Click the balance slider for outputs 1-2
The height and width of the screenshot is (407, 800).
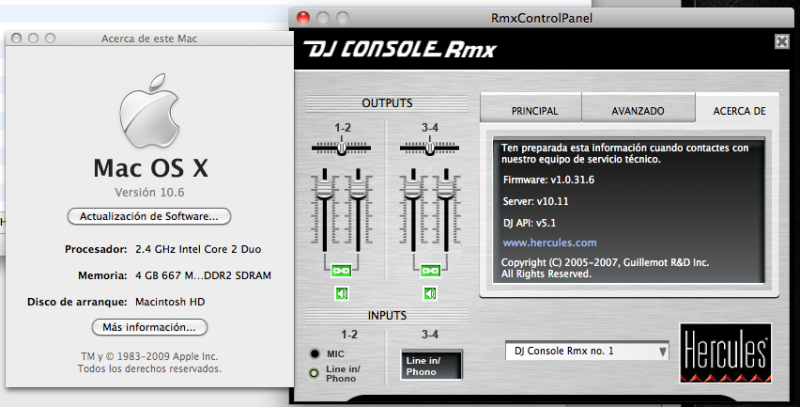point(341,148)
